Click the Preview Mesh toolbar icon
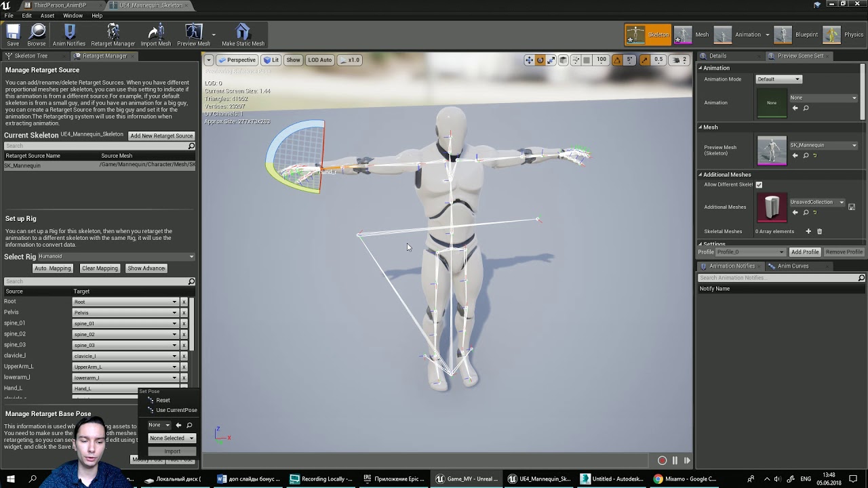868x488 pixels. 194,35
